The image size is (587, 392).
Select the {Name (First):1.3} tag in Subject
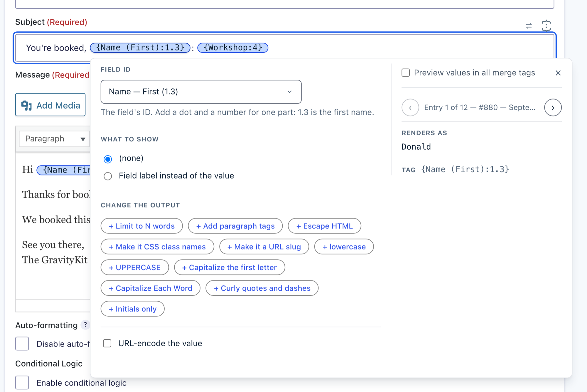(140, 48)
